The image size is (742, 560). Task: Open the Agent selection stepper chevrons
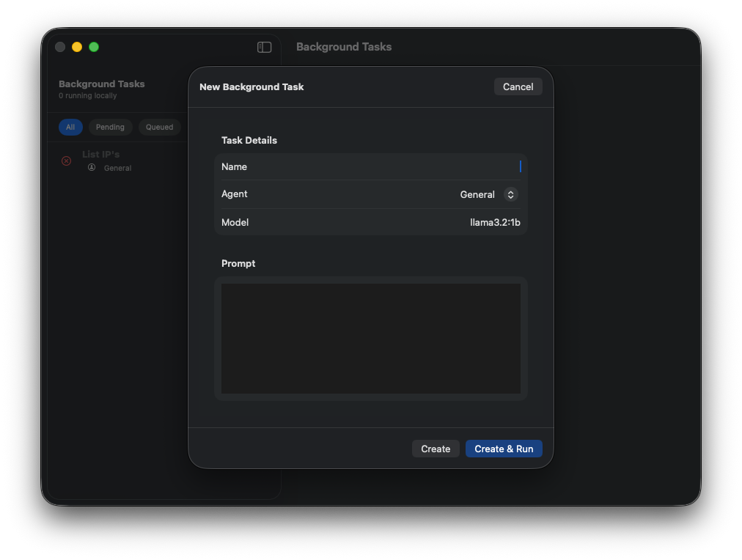pos(511,194)
